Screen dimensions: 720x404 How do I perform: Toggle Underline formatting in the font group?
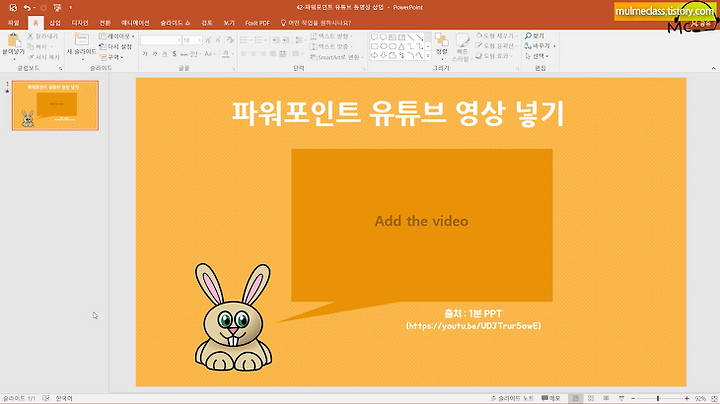[x=164, y=54]
